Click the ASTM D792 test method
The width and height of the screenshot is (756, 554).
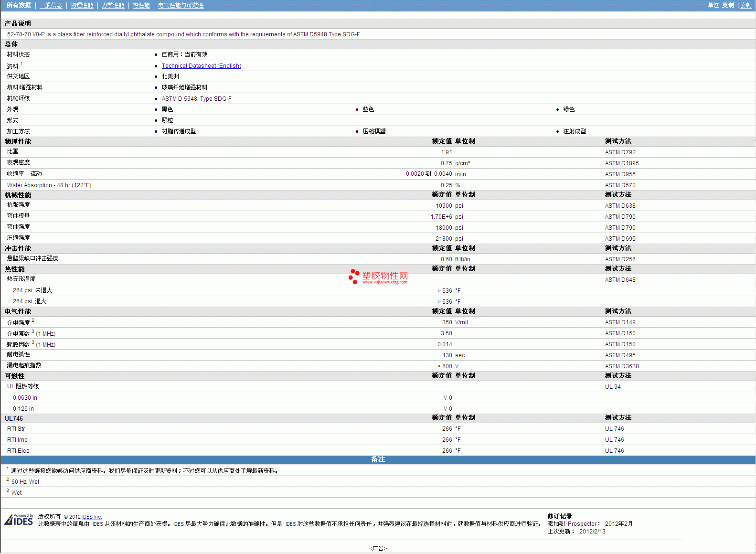620,152
